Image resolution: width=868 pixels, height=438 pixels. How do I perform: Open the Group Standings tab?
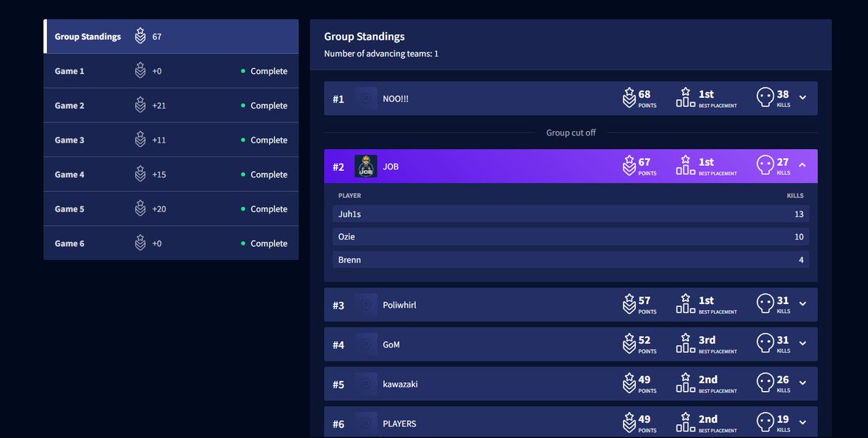(x=171, y=36)
